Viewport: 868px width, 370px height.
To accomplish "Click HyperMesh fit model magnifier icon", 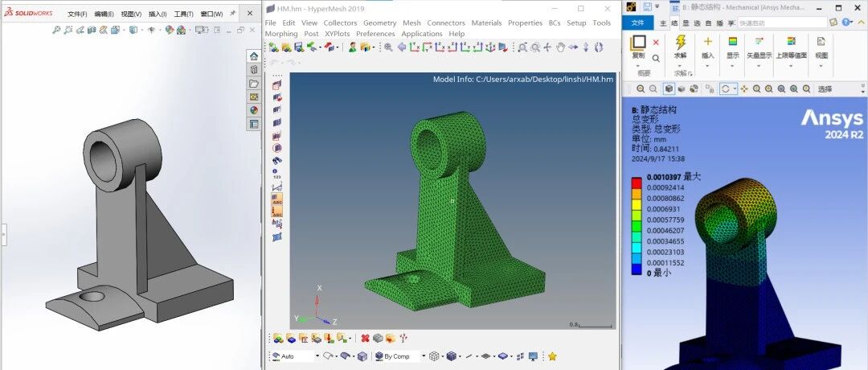I will pos(387,47).
